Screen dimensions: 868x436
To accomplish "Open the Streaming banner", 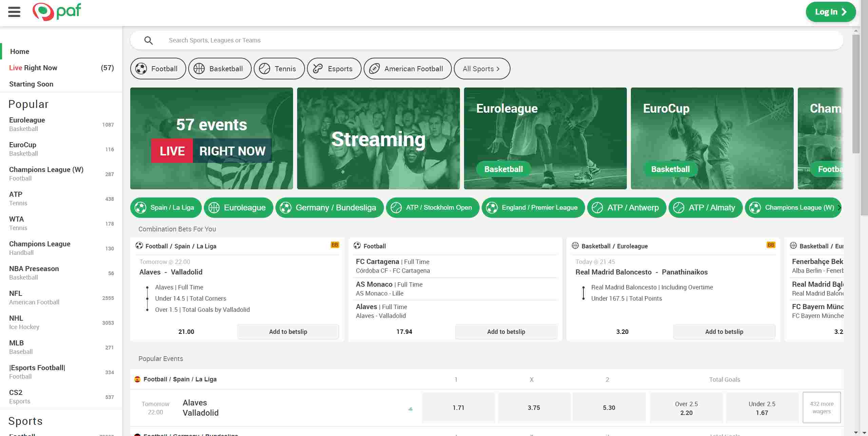I will click(379, 138).
